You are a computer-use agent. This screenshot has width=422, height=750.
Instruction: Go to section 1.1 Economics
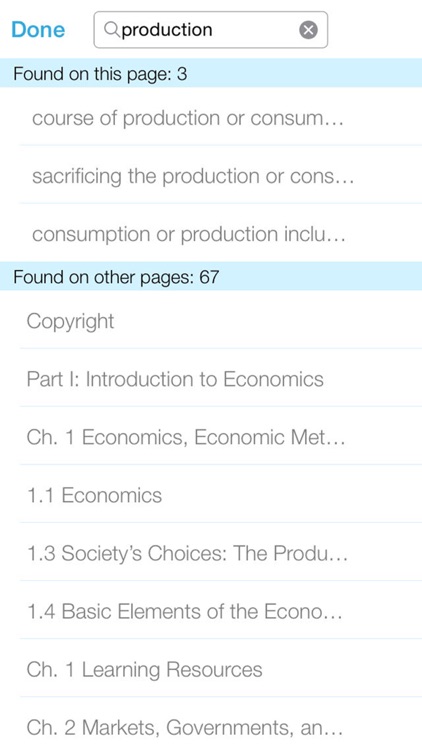(x=221, y=495)
